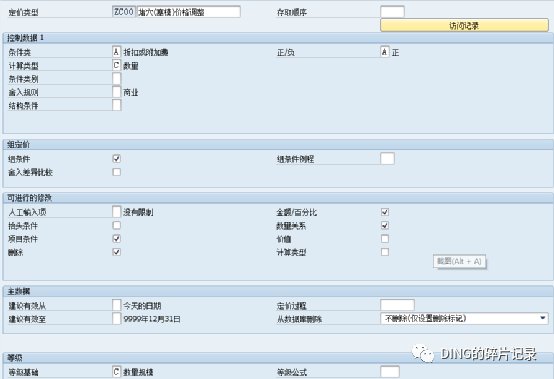Viewport: 554px width, 379px height.
Task: Click the 正/负 field with value A
Action: point(385,52)
